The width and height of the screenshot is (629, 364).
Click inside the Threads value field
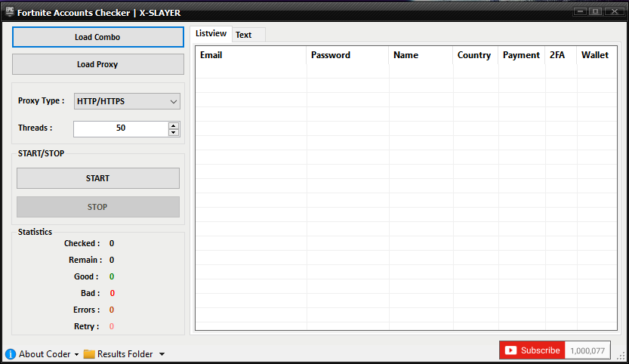121,129
